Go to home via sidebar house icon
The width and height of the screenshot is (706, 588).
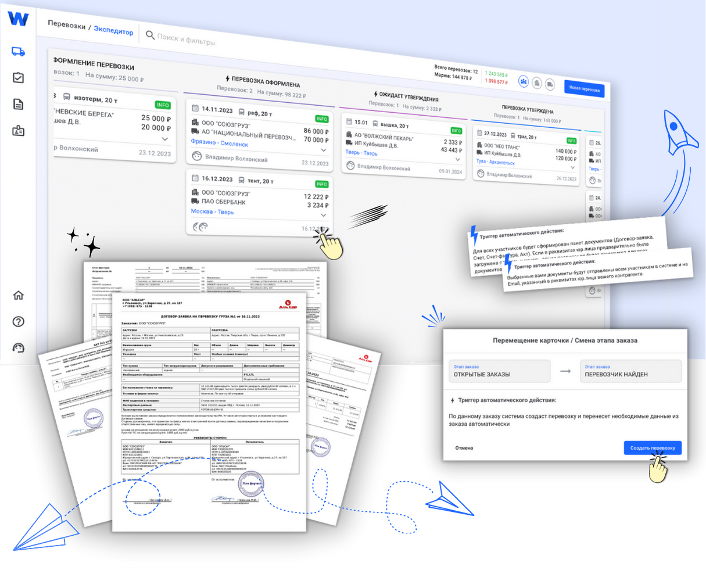coord(18,295)
